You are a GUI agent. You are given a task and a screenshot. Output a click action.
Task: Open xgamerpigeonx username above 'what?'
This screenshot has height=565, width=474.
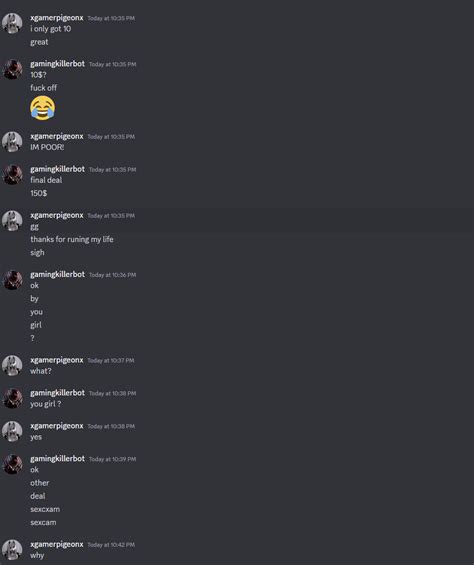[57, 360]
